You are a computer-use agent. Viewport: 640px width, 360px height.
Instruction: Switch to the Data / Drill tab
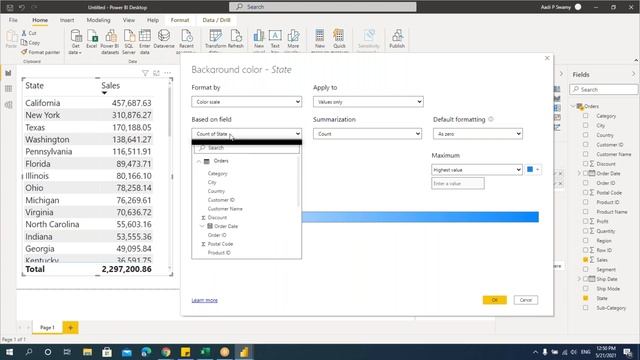pos(216,20)
